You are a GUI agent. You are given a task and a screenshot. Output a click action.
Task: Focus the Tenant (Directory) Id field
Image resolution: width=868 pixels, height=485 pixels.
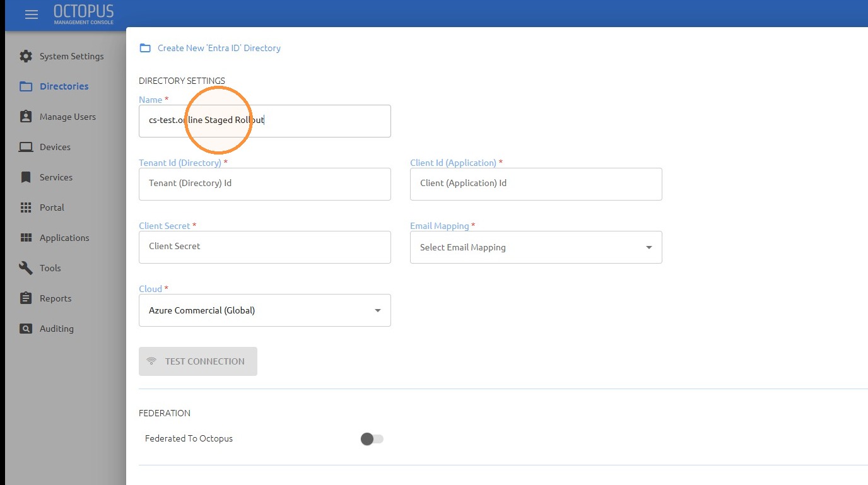click(x=265, y=184)
